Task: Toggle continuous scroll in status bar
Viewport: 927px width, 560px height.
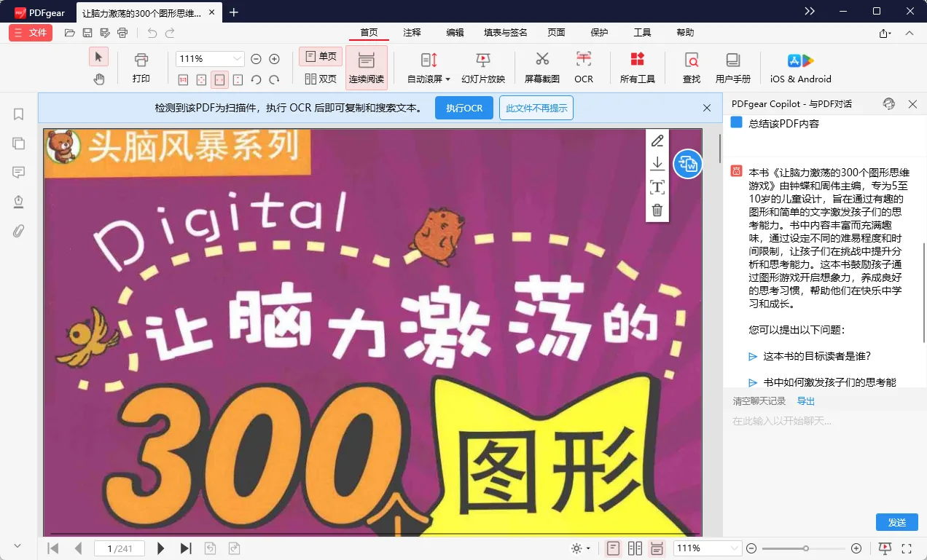Action: [x=657, y=548]
